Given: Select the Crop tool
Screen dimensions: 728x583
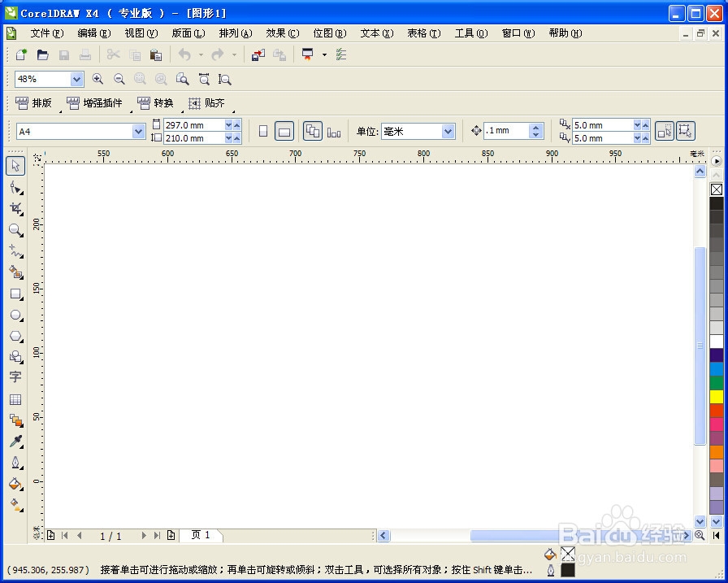Looking at the screenshot, I should click(x=15, y=209).
